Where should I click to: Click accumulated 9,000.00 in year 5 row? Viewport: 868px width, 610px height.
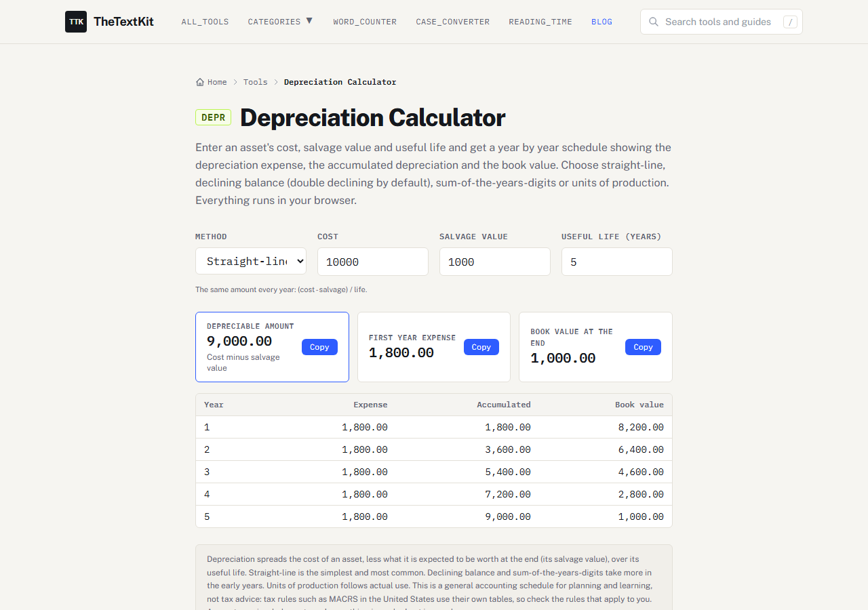point(508,516)
